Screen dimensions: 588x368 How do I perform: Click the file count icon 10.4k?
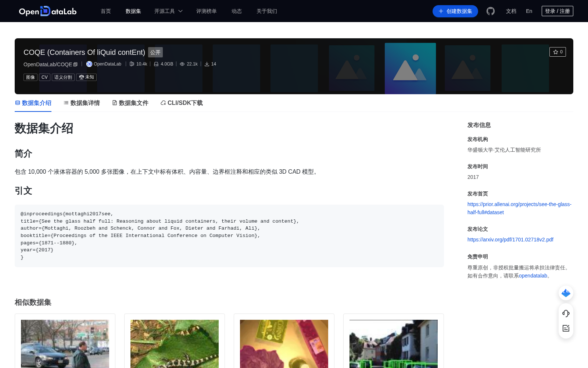132,64
